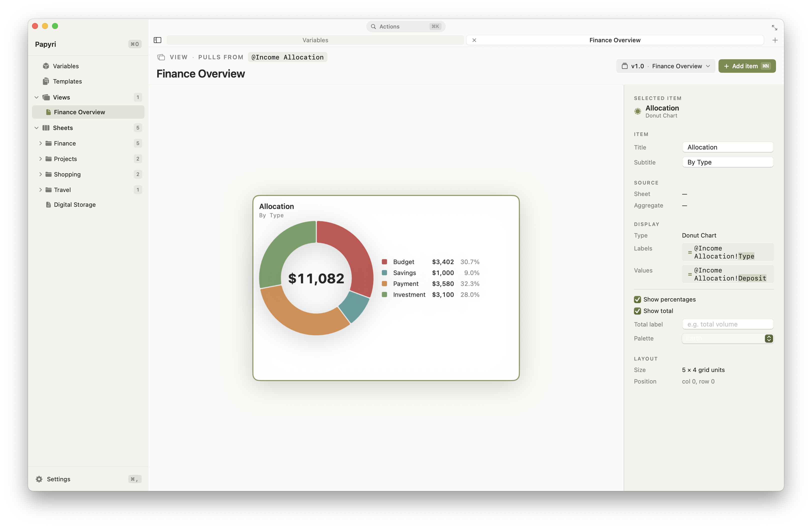Expand the Travel folder
This screenshot has width=812, height=528.
coord(40,190)
